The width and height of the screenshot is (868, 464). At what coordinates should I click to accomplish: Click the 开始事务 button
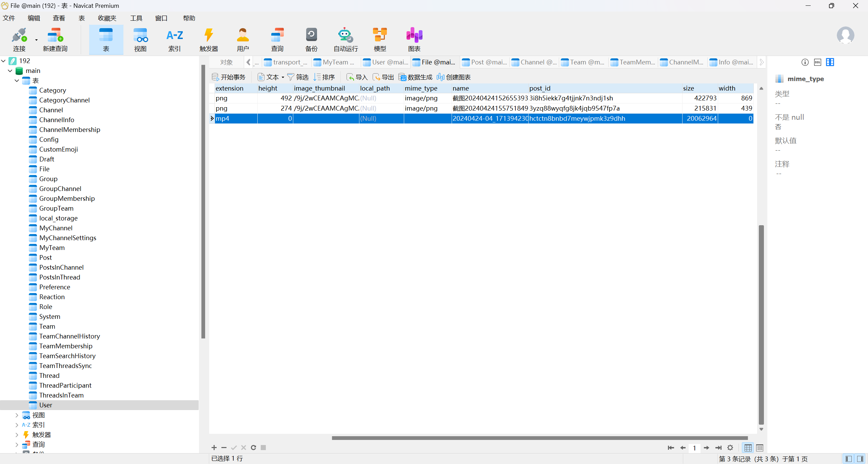point(229,77)
